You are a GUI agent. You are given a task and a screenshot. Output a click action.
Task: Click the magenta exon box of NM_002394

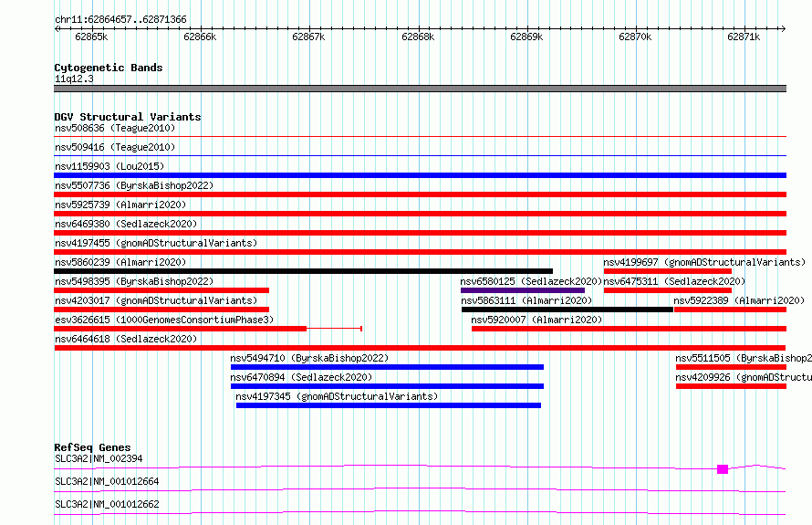pyautogui.click(x=723, y=469)
